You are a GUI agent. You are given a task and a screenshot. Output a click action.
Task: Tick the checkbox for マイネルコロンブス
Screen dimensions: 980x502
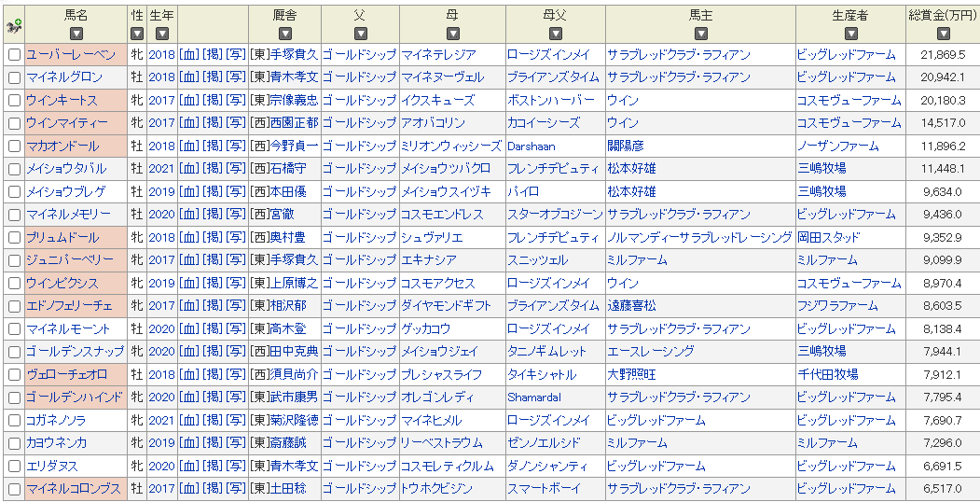[x=14, y=489]
